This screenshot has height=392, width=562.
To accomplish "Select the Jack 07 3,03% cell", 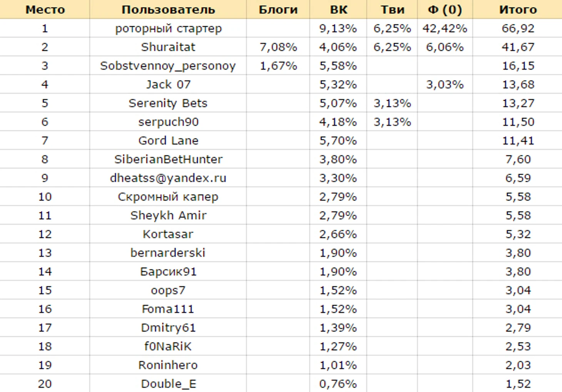I will 445,84.
